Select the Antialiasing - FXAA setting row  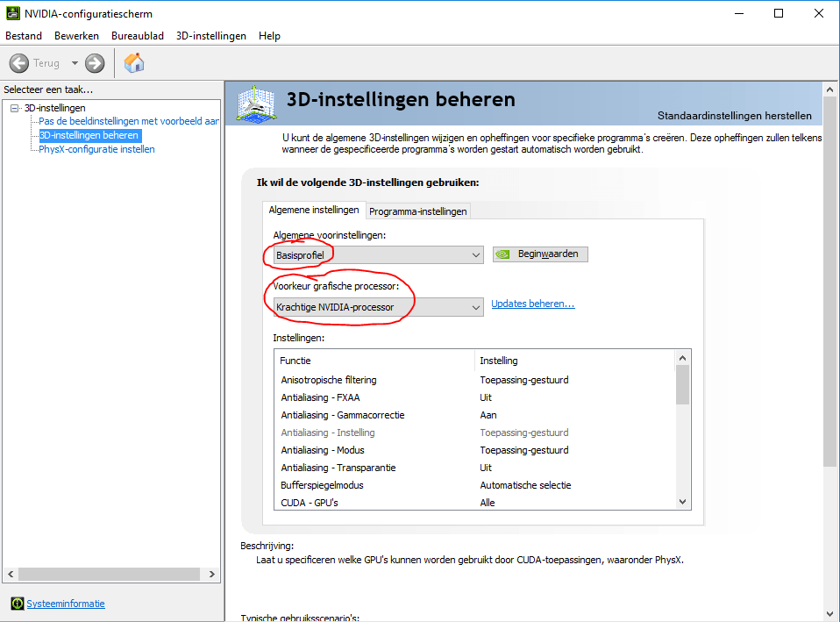[x=474, y=397]
